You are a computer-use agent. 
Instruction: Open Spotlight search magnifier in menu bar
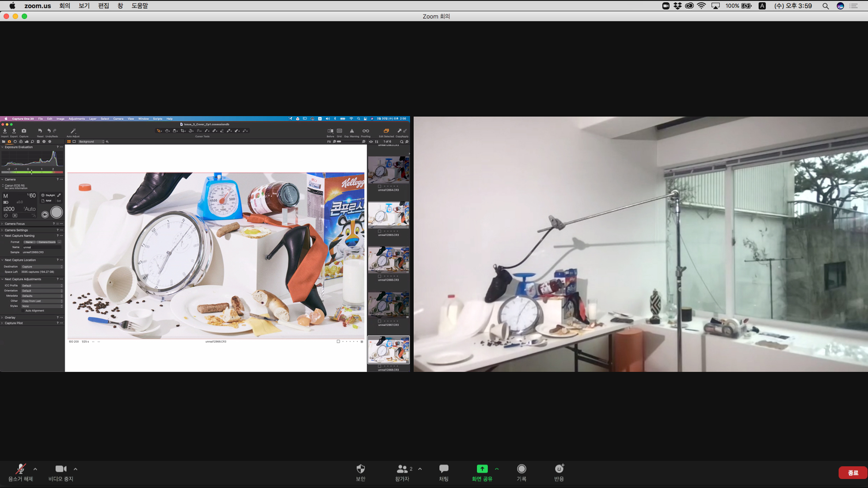(825, 6)
